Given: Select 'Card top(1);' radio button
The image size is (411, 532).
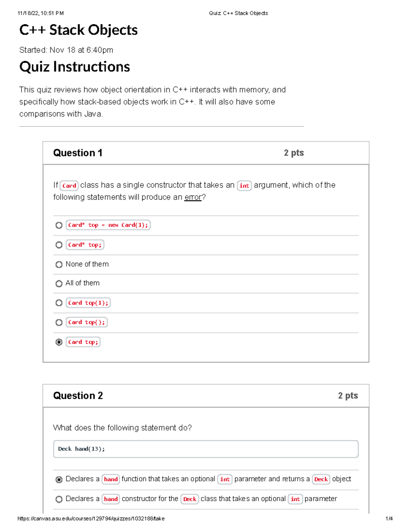Looking at the screenshot, I should (x=59, y=303).
